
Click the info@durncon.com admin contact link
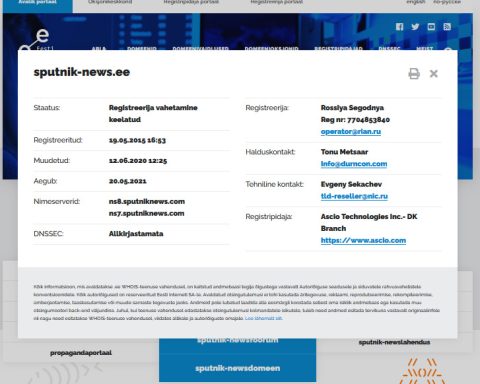click(354, 164)
